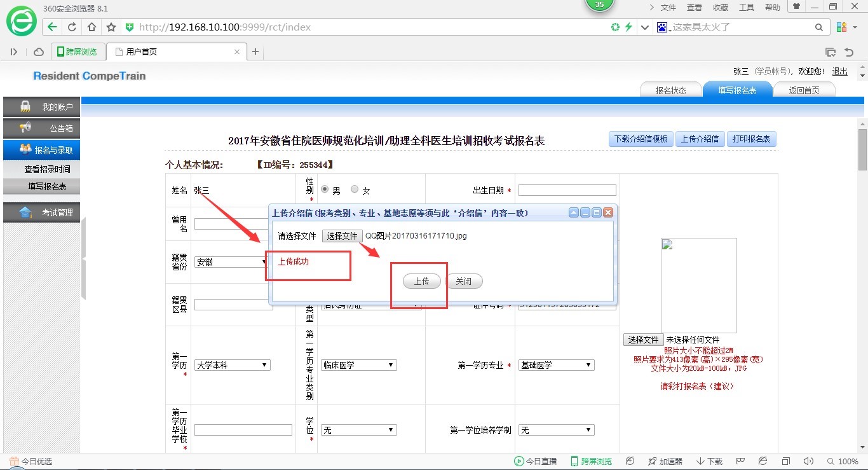Open the 报名状态 tab
The height and width of the screenshot is (470, 868).
(x=670, y=90)
